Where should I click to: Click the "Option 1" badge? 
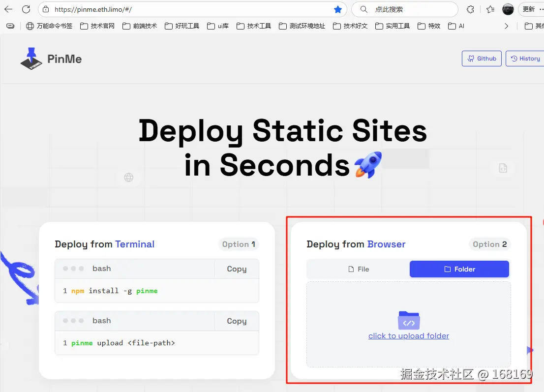(x=239, y=244)
